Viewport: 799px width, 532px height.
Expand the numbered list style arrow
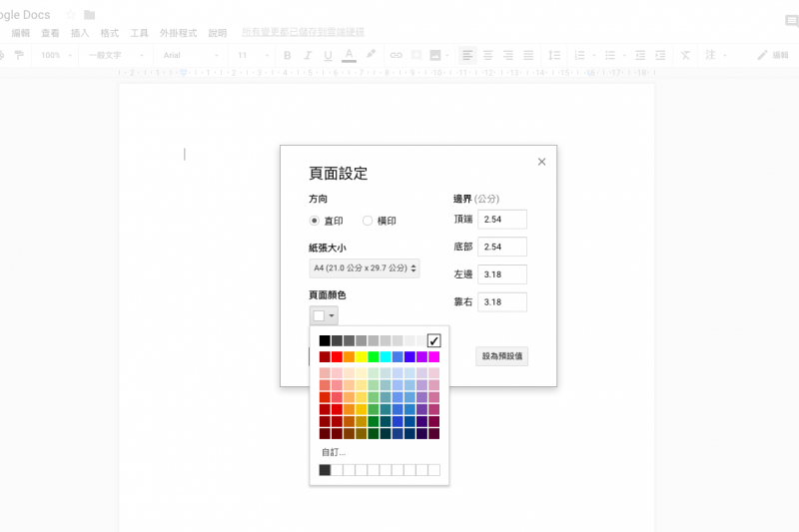[593, 55]
